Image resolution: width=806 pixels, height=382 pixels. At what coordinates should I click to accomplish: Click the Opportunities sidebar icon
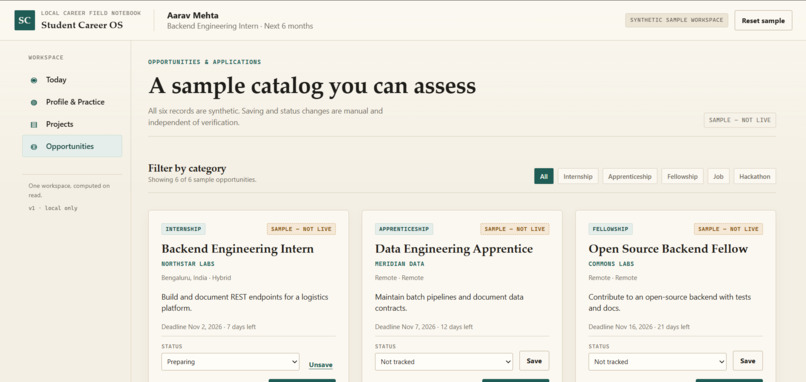tap(34, 147)
